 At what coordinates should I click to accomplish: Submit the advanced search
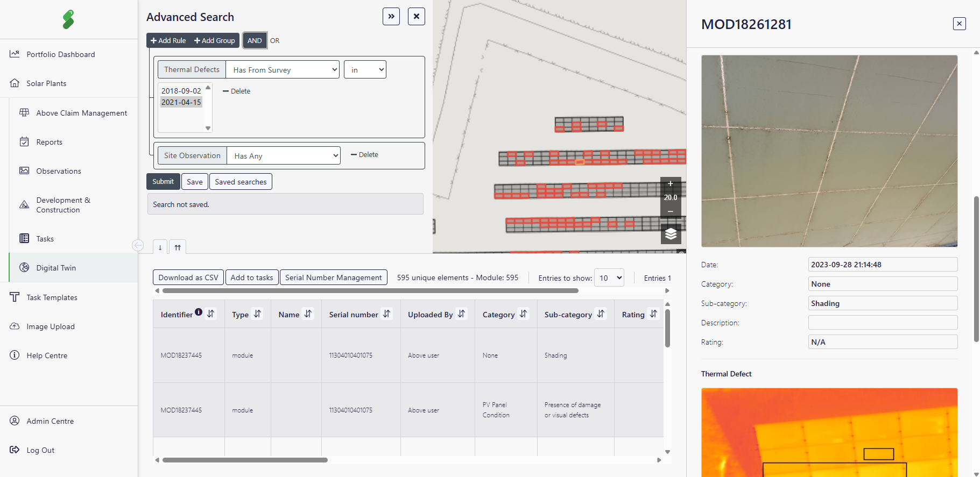163,182
